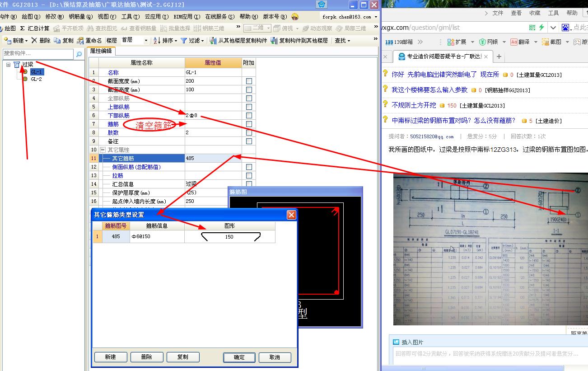Click the 汇总计算 sigma toolbar button
588x371 pixels.
[34, 28]
